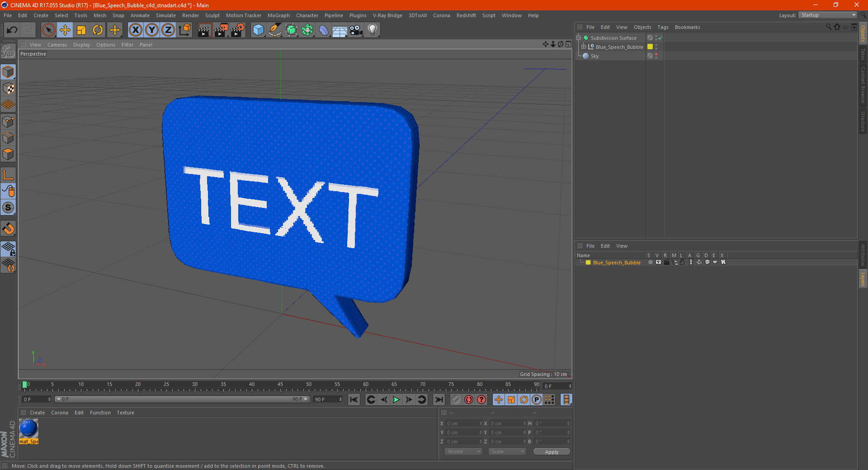Screen dimensions: 868x470
Task: Toggle Sky visibility dots
Action: coord(656,56)
